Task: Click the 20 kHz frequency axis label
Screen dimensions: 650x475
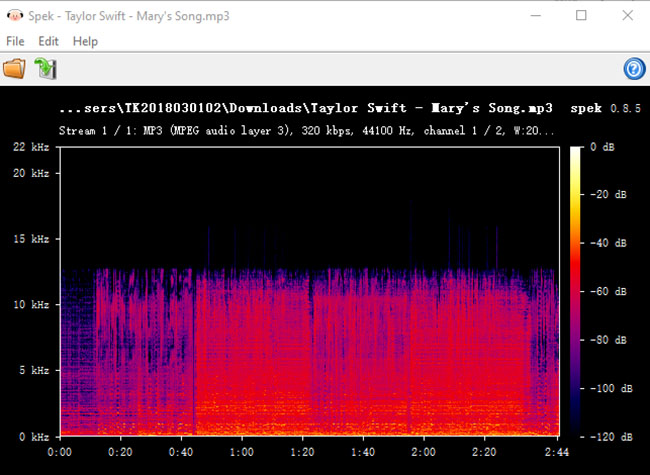Action: [x=31, y=173]
